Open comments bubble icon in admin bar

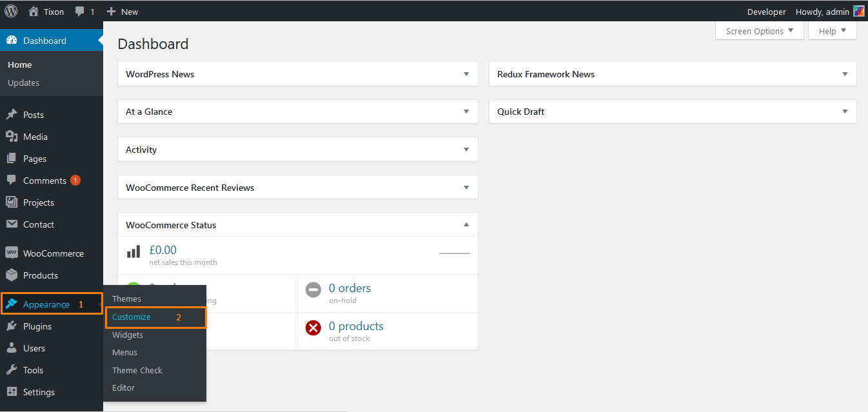point(80,12)
